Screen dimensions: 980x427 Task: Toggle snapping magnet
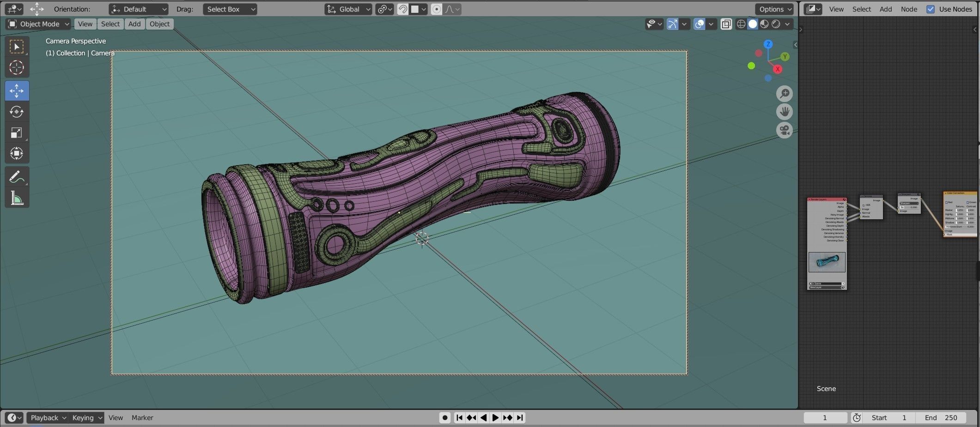pos(403,9)
